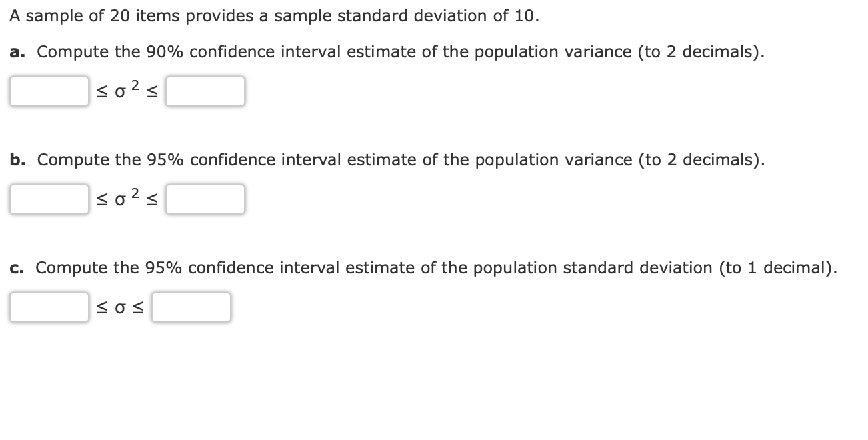Select the second answer box under question b
Image resolution: width=868 pixels, height=440 pixels.
pyautogui.click(x=205, y=199)
